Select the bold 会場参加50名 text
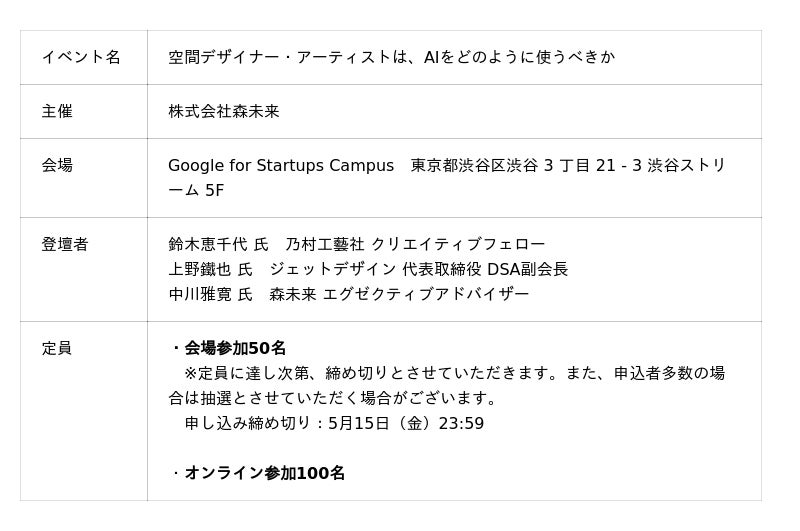This screenshot has width=800, height=531. pyautogui.click(x=235, y=348)
